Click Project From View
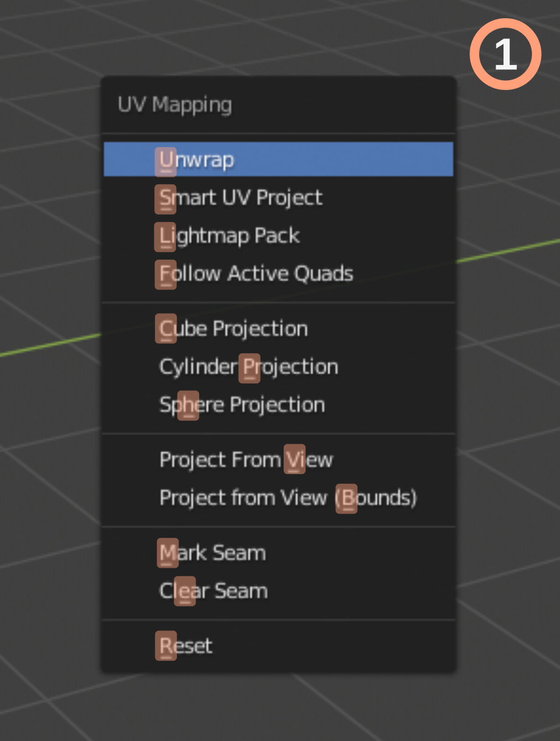The height and width of the screenshot is (741, 560). pyautogui.click(x=278, y=460)
